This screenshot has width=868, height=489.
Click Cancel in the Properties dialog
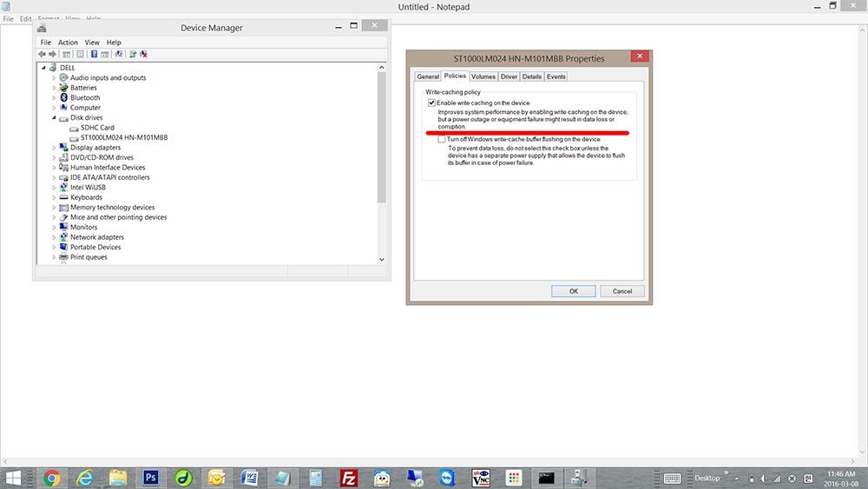coord(622,291)
